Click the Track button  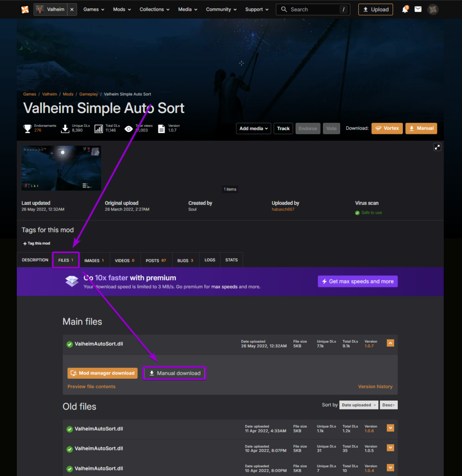coord(283,128)
